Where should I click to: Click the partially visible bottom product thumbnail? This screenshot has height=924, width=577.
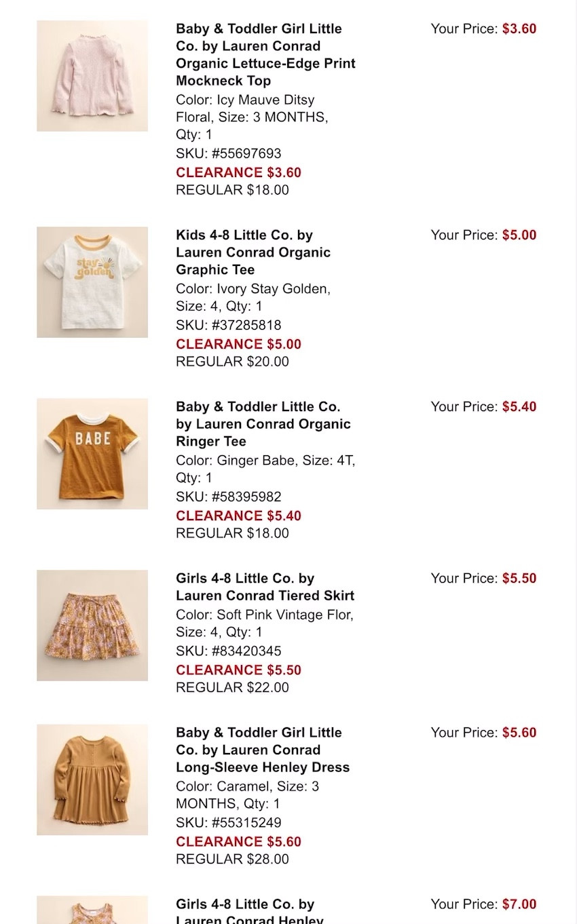point(92,910)
